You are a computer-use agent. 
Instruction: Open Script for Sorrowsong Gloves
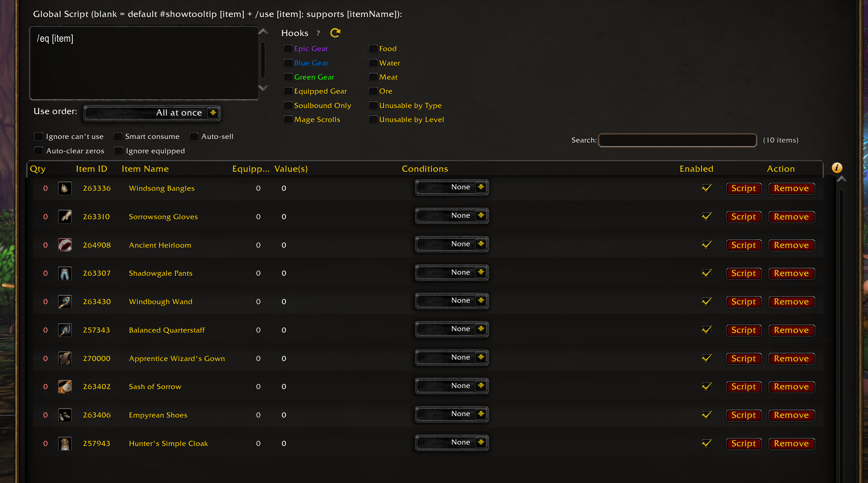point(744,217)
